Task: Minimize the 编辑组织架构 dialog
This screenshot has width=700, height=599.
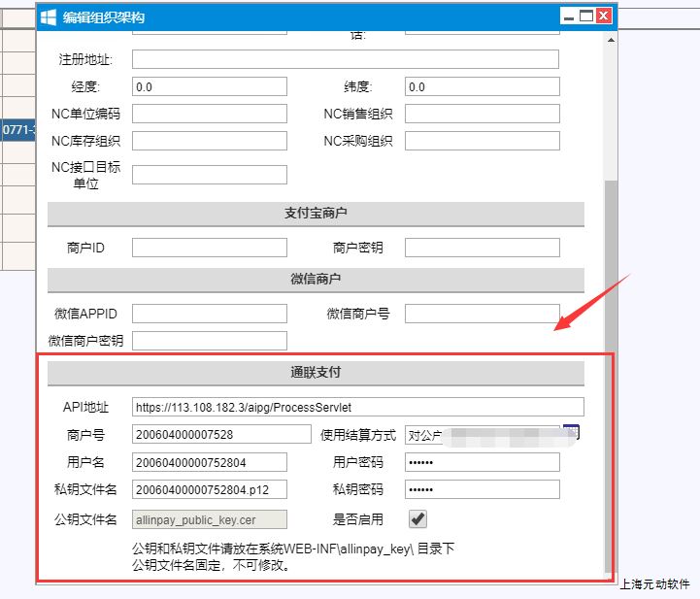Action: pyautogui.click(x=567, y=16)
